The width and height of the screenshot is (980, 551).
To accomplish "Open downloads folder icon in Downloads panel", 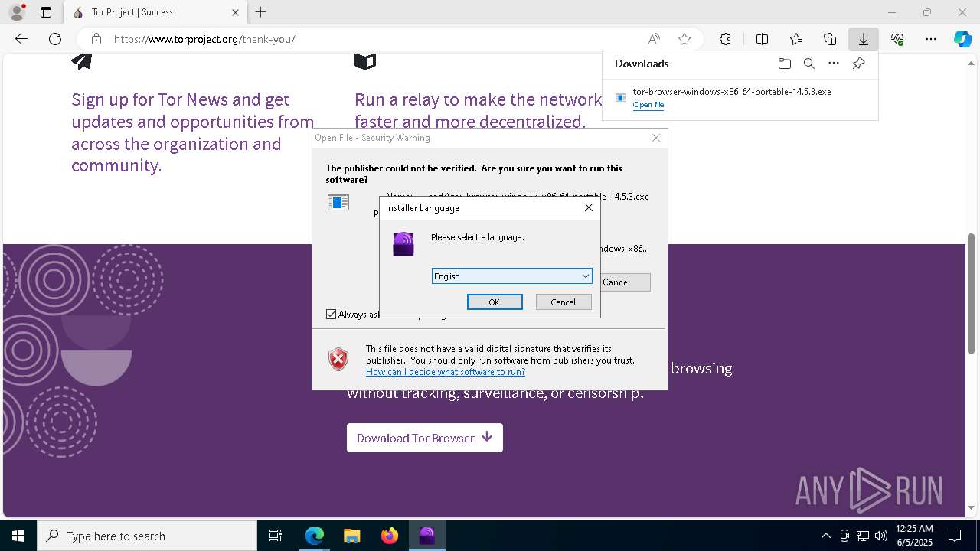I will click(x=784, y=64).
